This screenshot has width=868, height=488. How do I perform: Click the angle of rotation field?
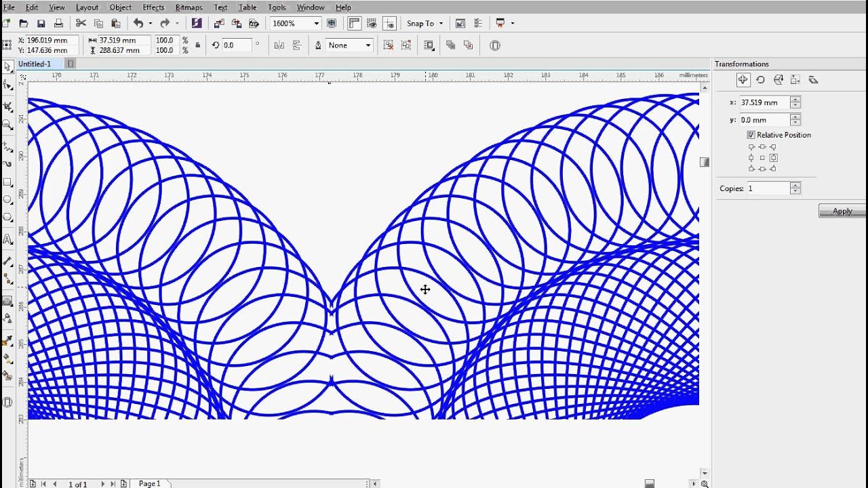click(237, 45)
